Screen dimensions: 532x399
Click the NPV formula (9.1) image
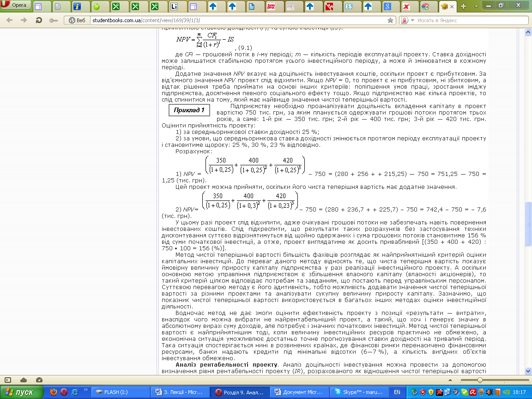pyautogui.click(x=206, y=40)
